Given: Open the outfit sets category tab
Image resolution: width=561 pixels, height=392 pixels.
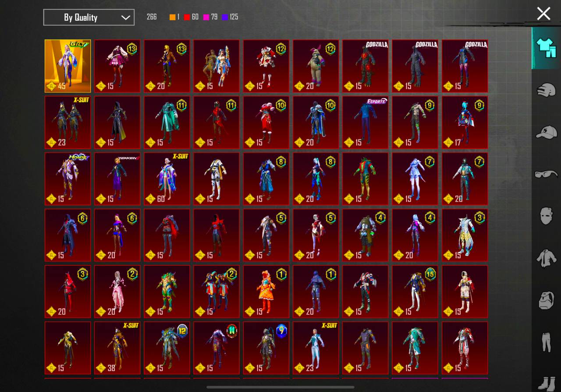Looking at the screenshot, I should 546,48.
